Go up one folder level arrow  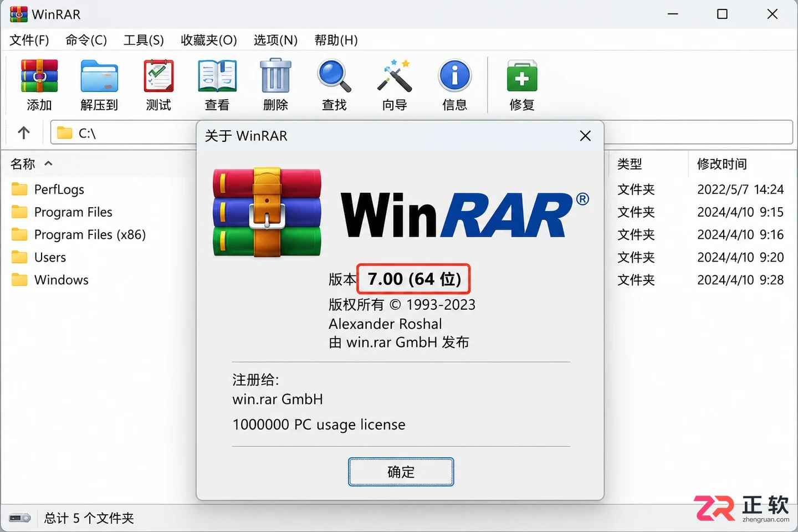coord(24,133)
